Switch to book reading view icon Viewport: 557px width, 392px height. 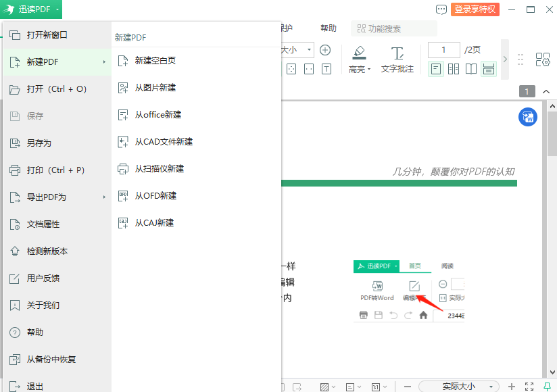471,69
